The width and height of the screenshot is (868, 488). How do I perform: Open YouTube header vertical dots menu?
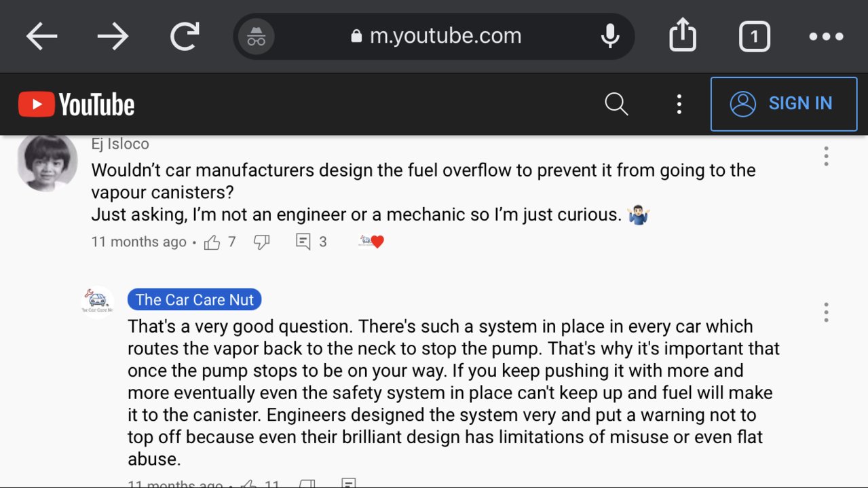click(x=679, y=104)
